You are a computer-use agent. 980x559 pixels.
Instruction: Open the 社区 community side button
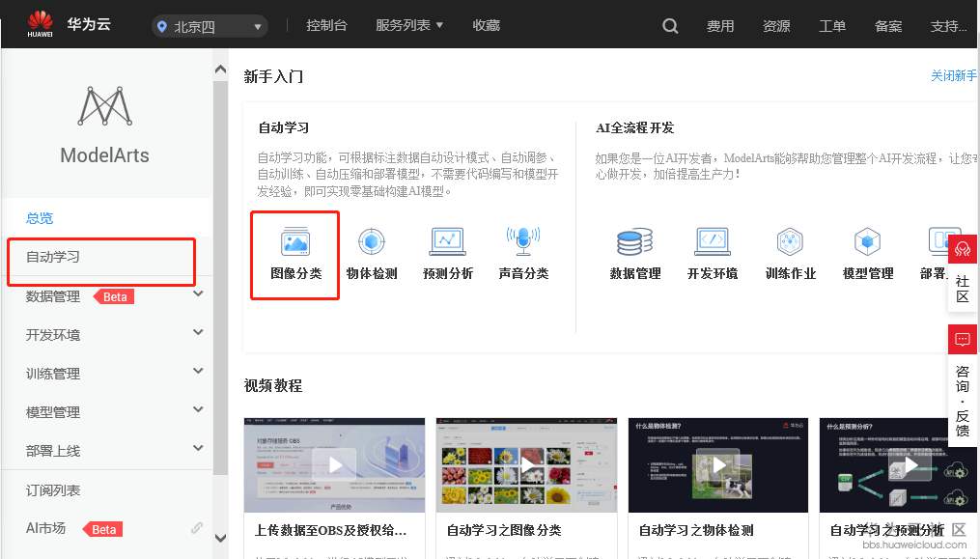click(963, 272)
